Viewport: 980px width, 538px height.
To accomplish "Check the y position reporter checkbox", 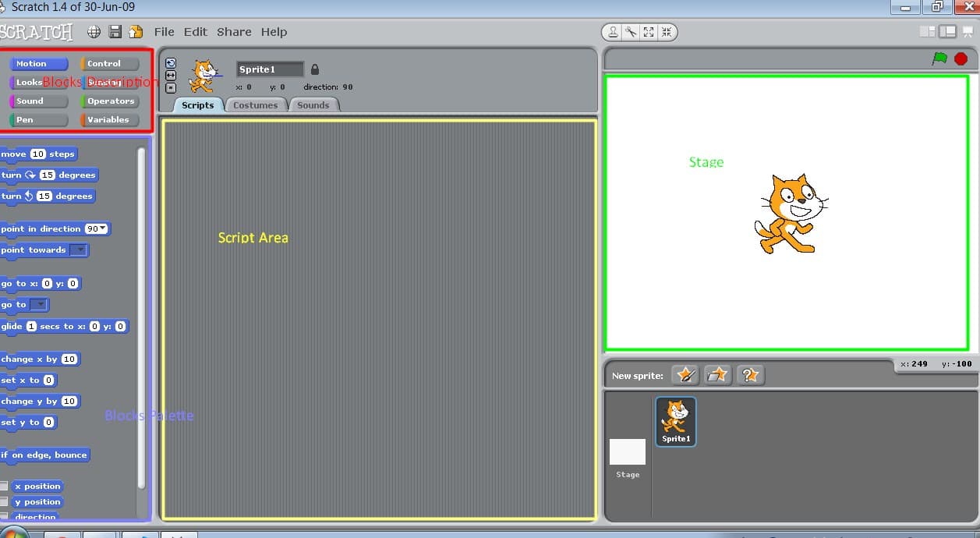I will (4, 502).
